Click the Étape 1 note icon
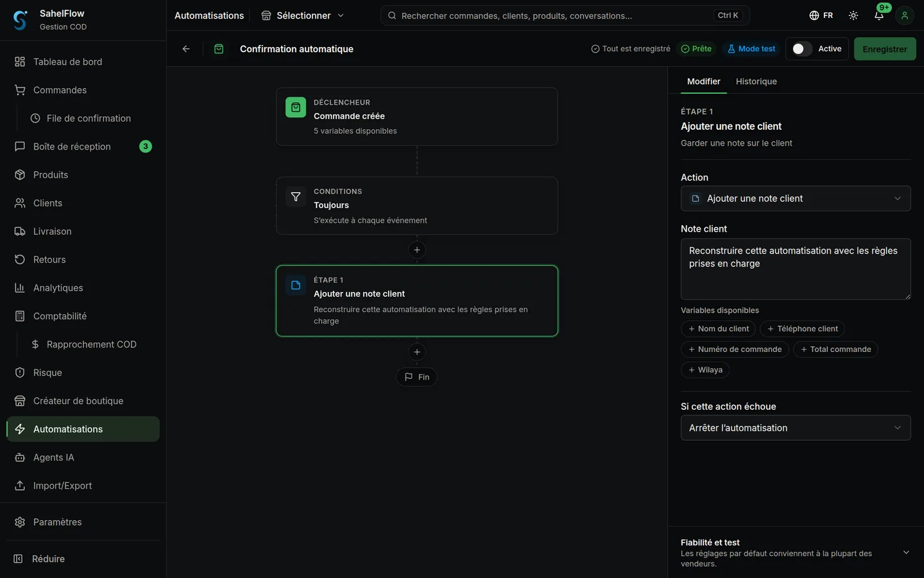The height and width of the screenshot is (578, 924). point(296,286)
